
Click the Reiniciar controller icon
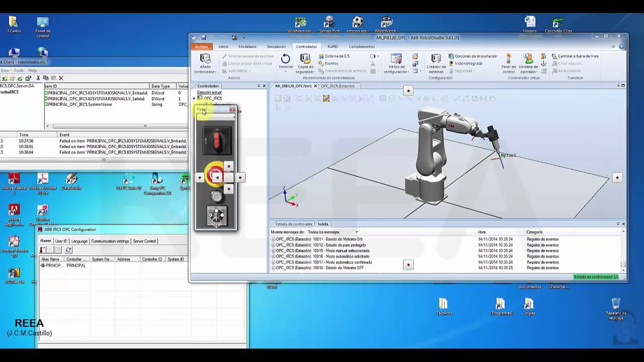tap(286, 59)
